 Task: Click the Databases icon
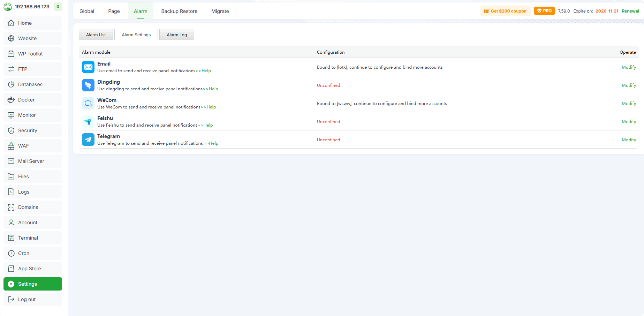point(11,84)
